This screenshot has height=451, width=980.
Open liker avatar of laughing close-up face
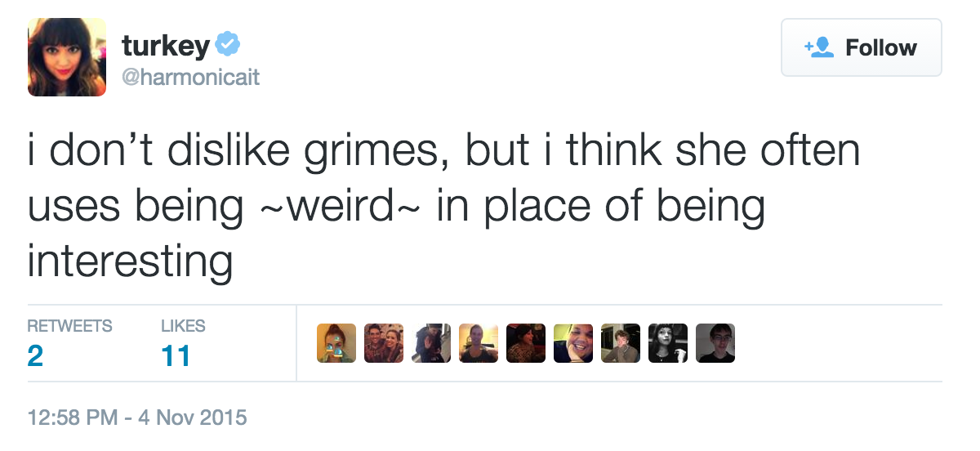click(x=573, y=343)
